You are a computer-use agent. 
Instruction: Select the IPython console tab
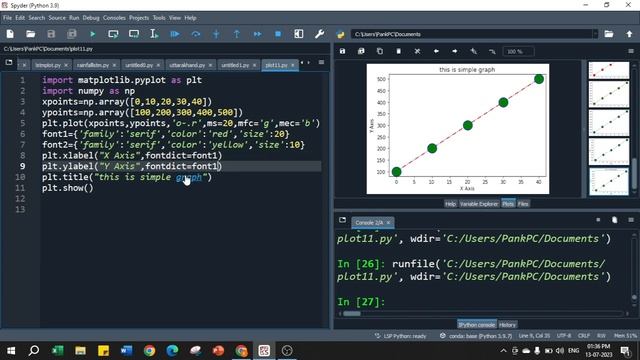click(477, 325)
